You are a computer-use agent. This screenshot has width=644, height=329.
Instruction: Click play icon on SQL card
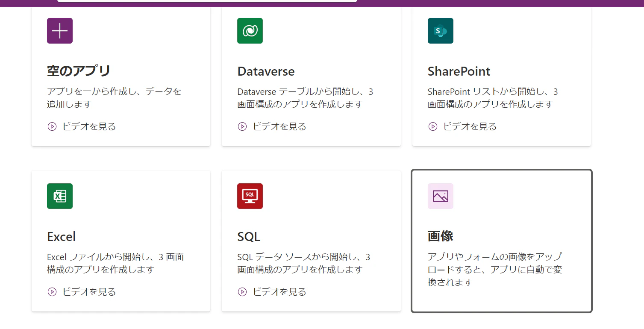(242, 292)
